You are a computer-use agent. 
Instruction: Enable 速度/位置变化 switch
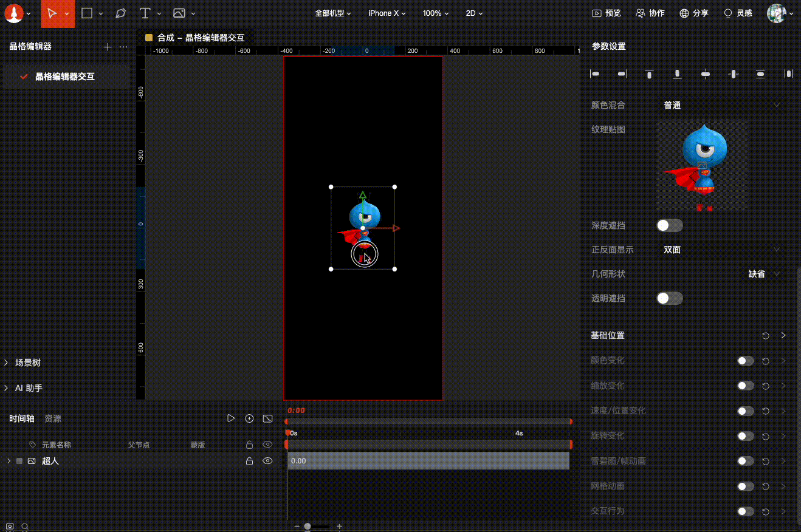click(x=746, y=411)
